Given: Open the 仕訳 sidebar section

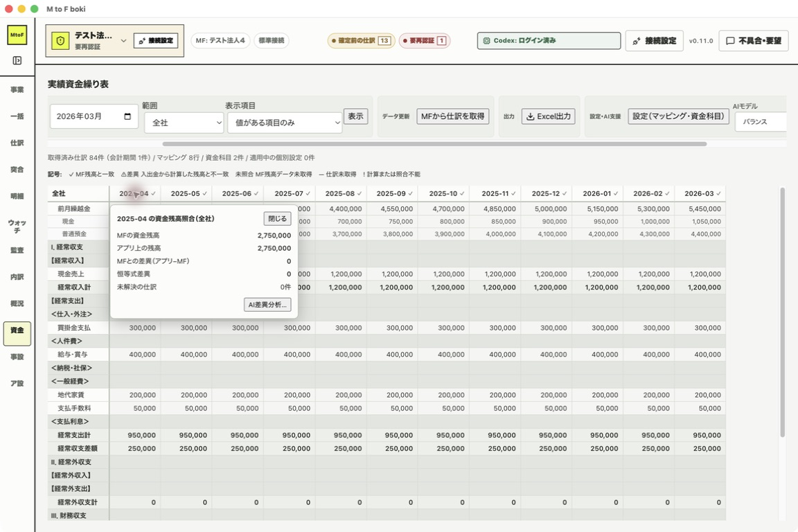Looking at the screenshot, I should [17, 143].
